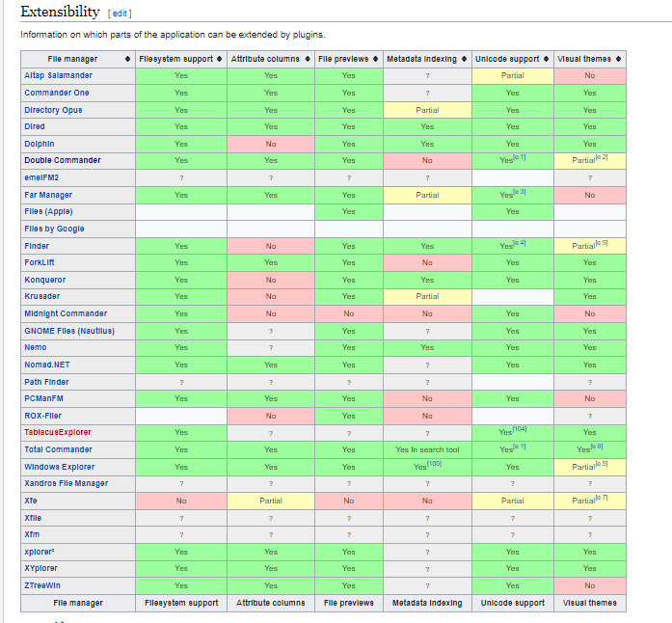The height and width of the screenshot is (623, 672).
Task: Open reference 105 in Windows Explorer row
Action: (434, 464)
